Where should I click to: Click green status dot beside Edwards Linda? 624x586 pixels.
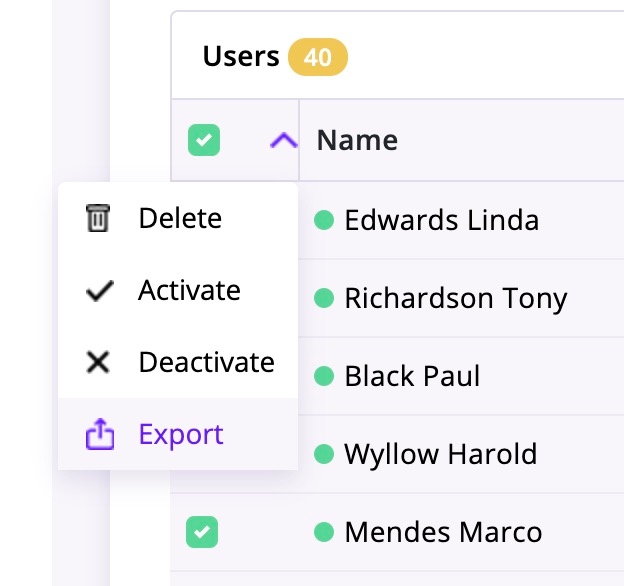(324, 219)
